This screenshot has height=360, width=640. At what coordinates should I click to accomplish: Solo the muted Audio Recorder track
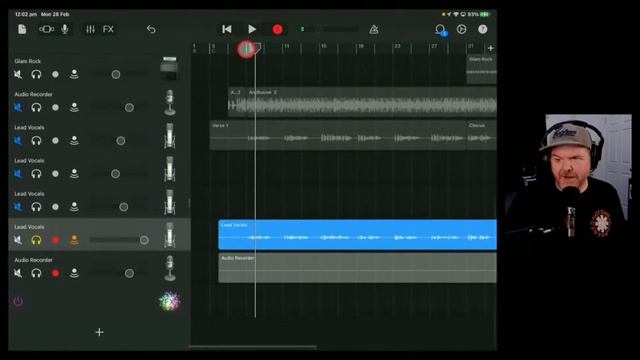pos(36,107)
